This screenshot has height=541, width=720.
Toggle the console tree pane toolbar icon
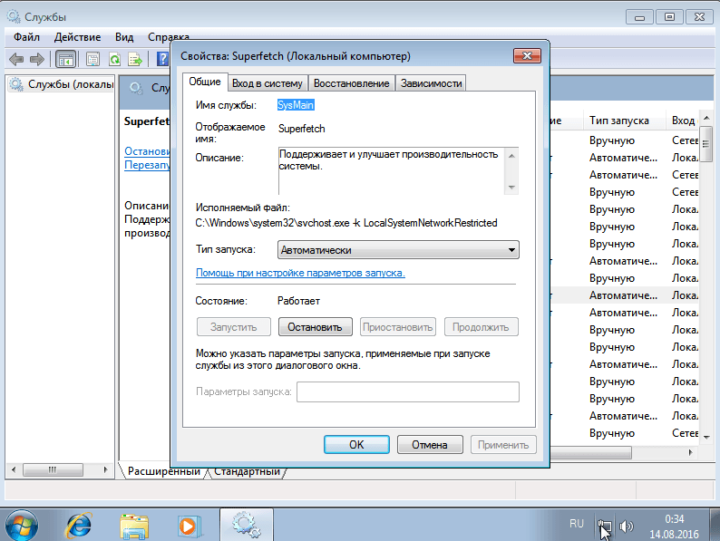[65, 59]
